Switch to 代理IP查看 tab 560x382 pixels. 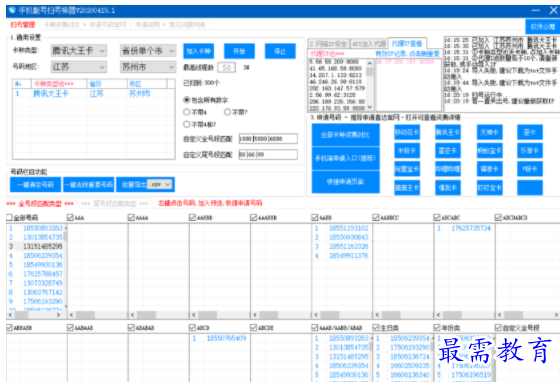tap(407, 44)
